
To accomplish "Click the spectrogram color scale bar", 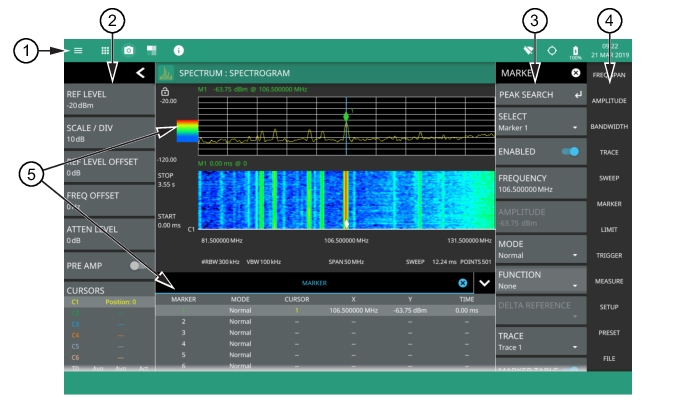I will (x=188, y=129).
